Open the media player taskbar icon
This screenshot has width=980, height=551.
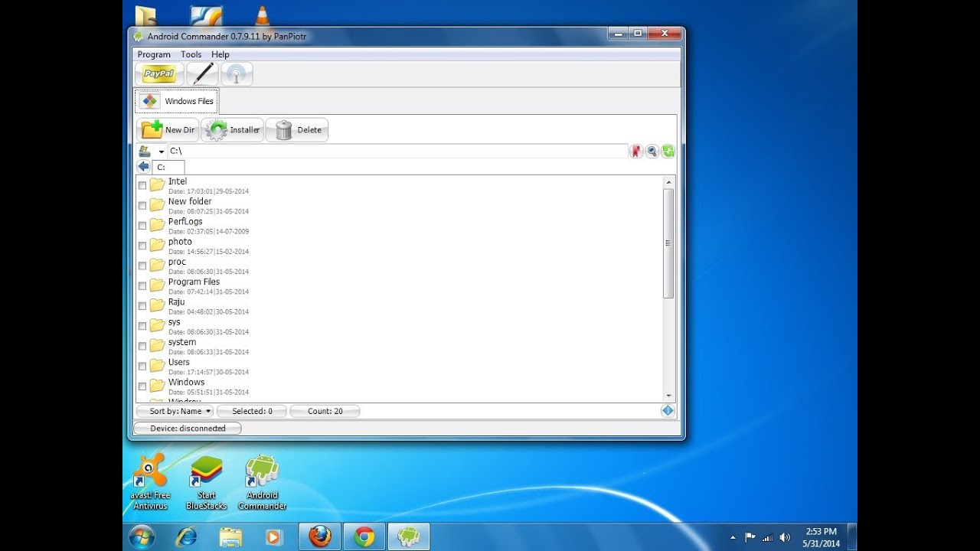click(274, 537)
